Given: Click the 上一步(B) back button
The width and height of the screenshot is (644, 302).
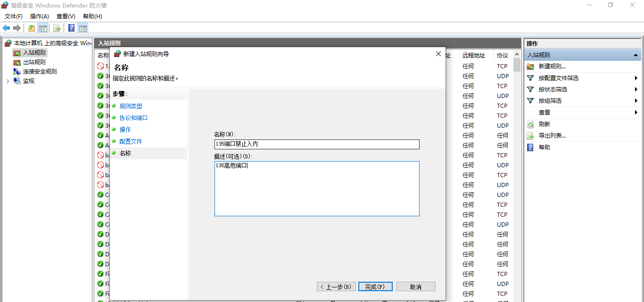Looking at the screenshot, I should (x=336, y=286).
